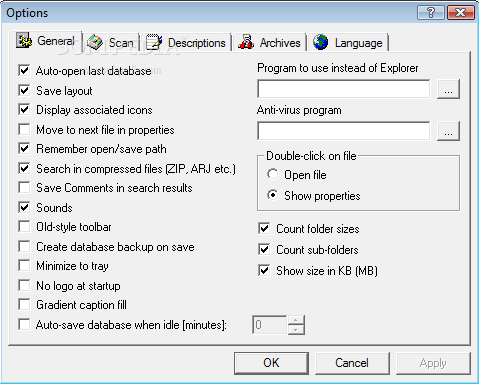Browse for the Explorer replacement program
This screenshot has width=479, height=384.
click(x=448, y=89)
